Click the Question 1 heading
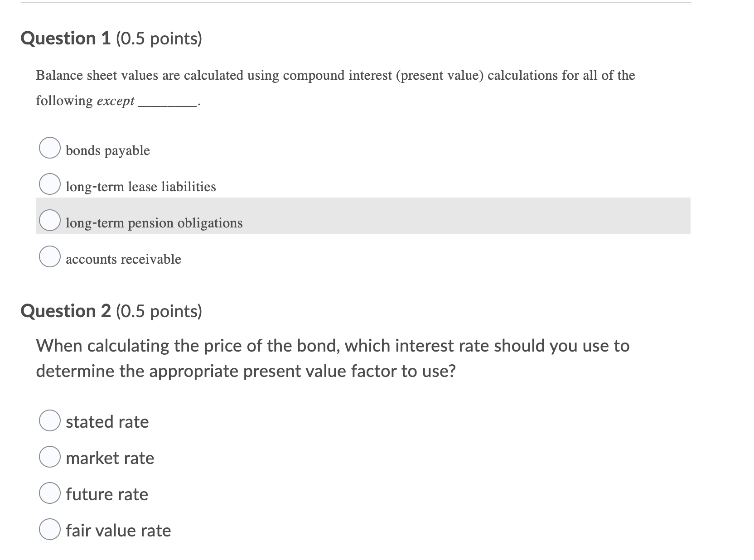Image resolution: width=754 pixels, height=560 pixels. coord(111,38)
